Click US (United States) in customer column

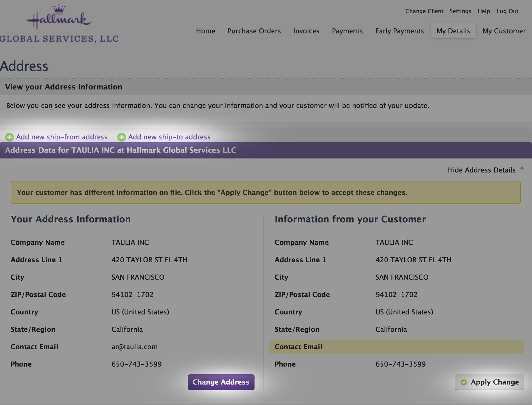coord(404,312)
